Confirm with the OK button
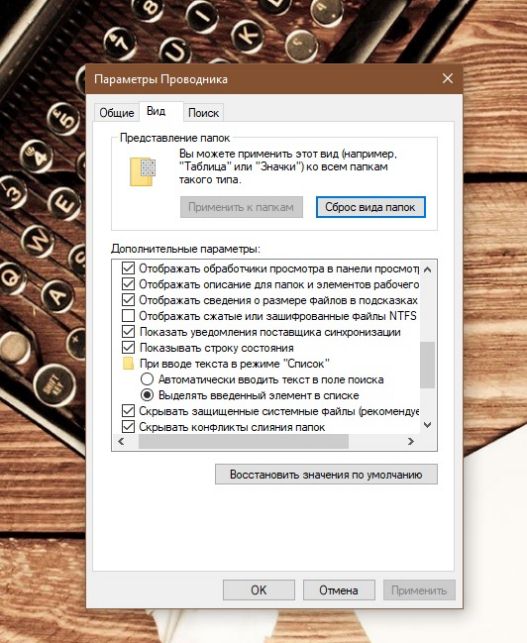 pyautogui.click(x=259, y=590)
